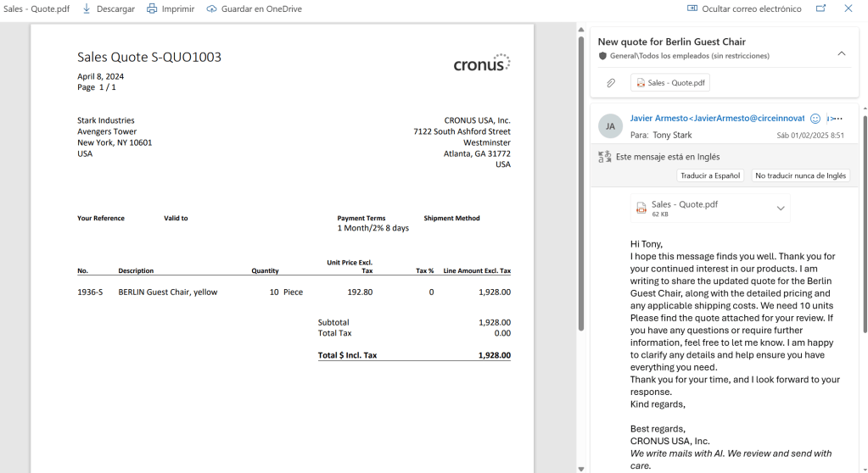Click the Avengers Tower address line
The image size is (868, 473).
click(x=107, y=131)
